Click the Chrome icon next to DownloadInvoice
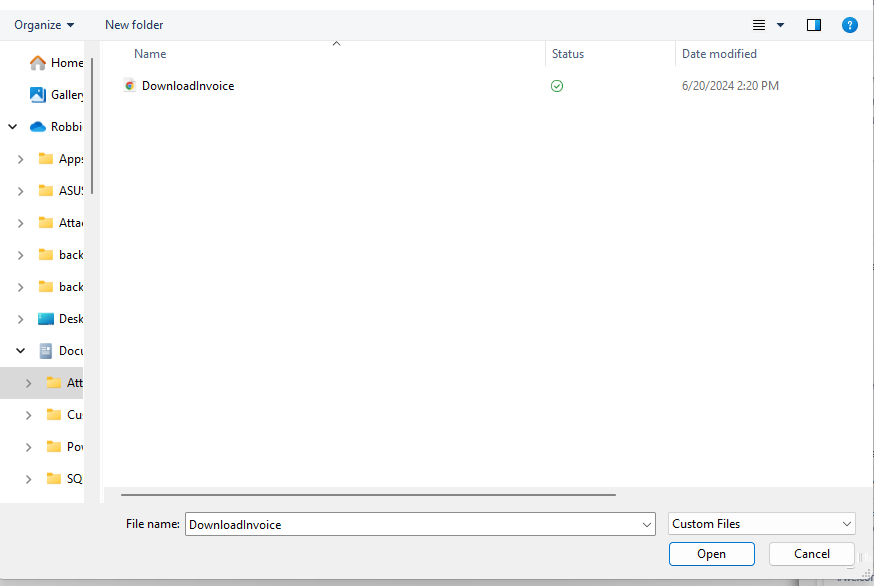Screen dimensions: 874x586 point(129,85)
